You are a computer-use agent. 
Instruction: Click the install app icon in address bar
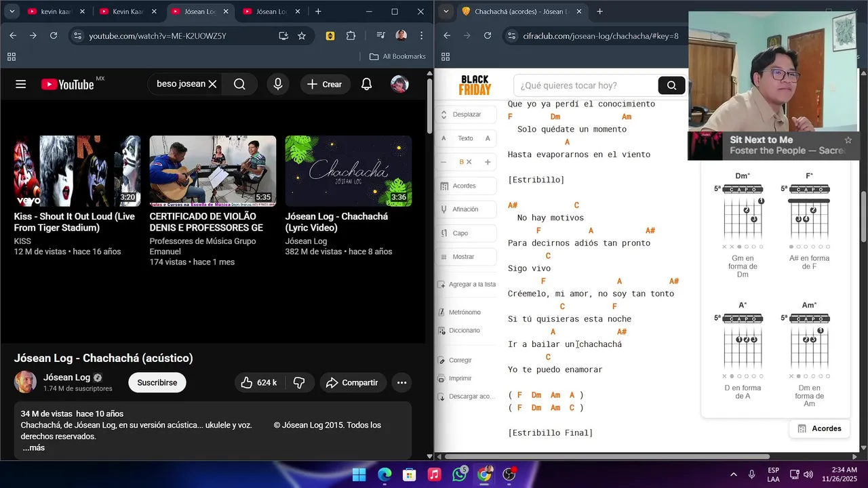point(283,35)
